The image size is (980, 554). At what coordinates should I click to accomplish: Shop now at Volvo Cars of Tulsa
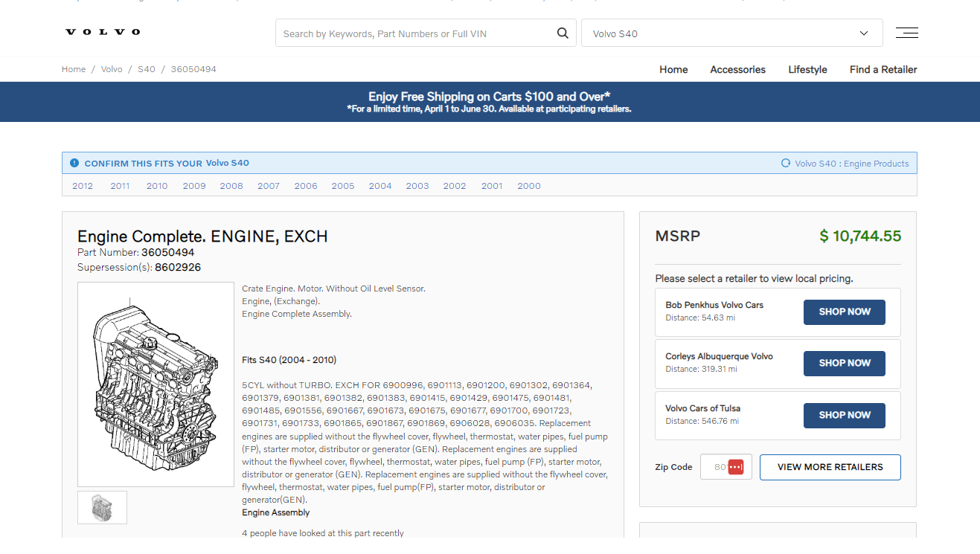(845, 416)
